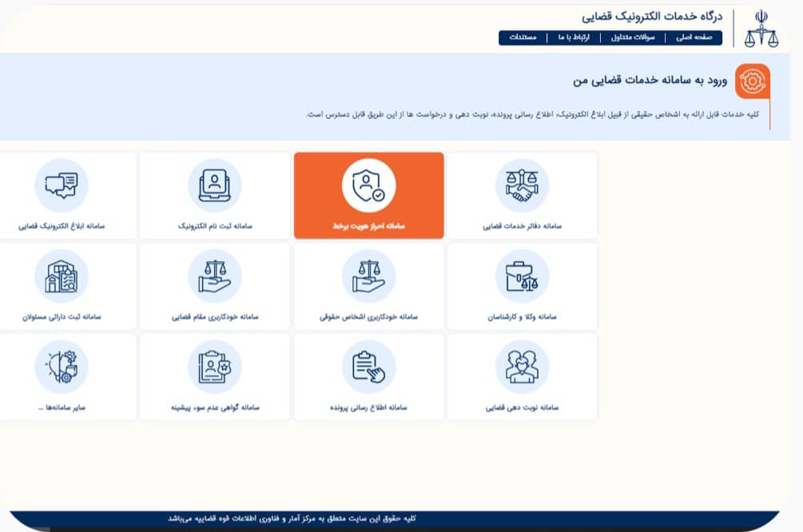Click the orange gear icon beside the heading
Image resolution: width=803 pixels, height=532 pixels.
(753, 81)
